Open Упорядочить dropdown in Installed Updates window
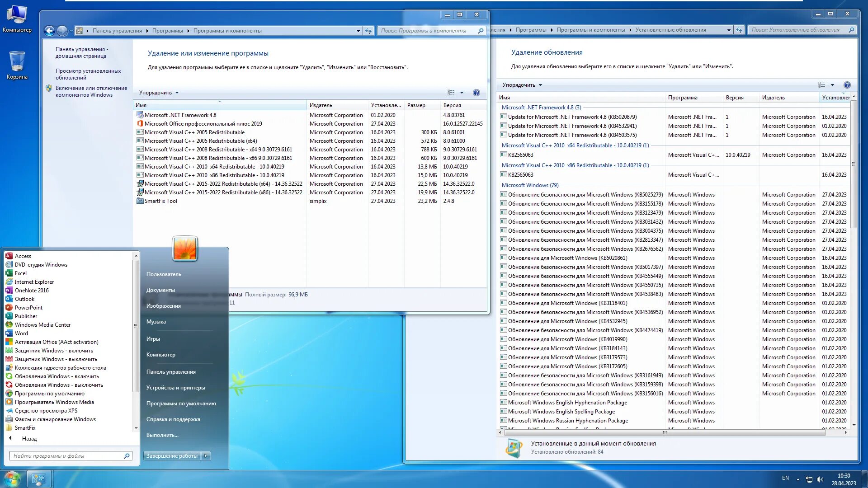 (x=522, y=85)
